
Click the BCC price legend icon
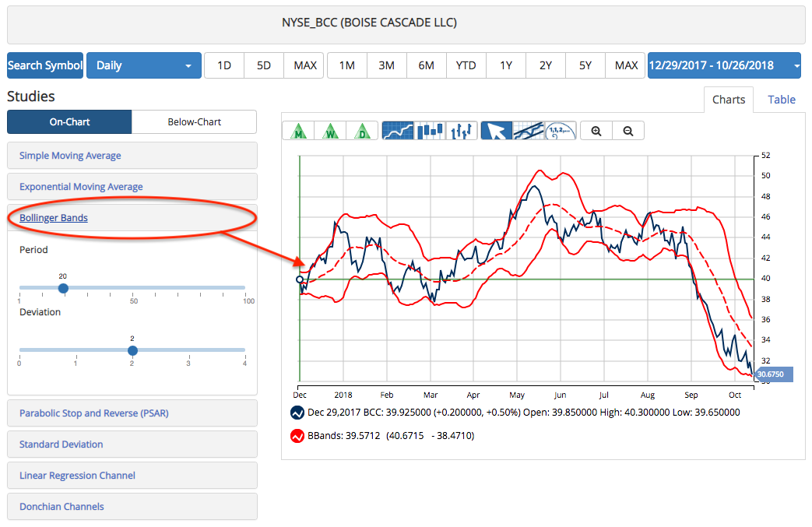(297, 413)
